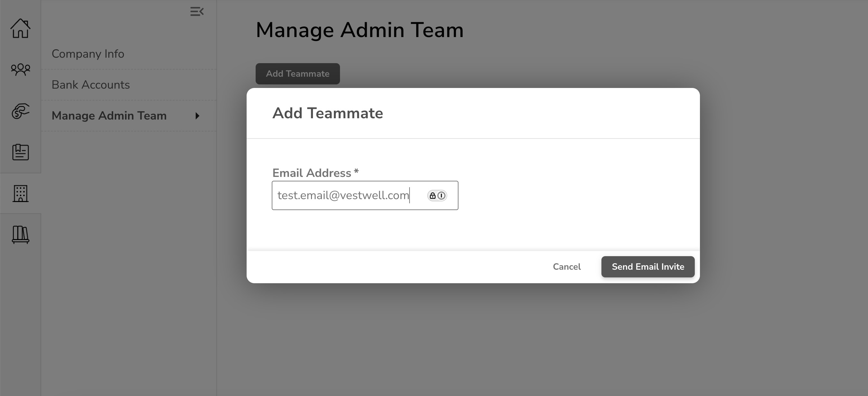Open Company Info section
Viewport: 868px width, 396px height.
(x=88, y=54)
